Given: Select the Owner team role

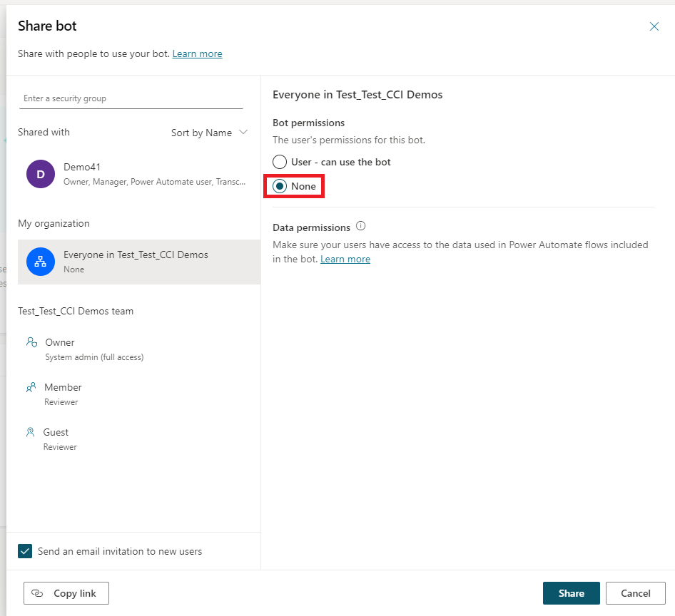Looking at the screenshot, I should pyautogui.click(x=60, y=342).
